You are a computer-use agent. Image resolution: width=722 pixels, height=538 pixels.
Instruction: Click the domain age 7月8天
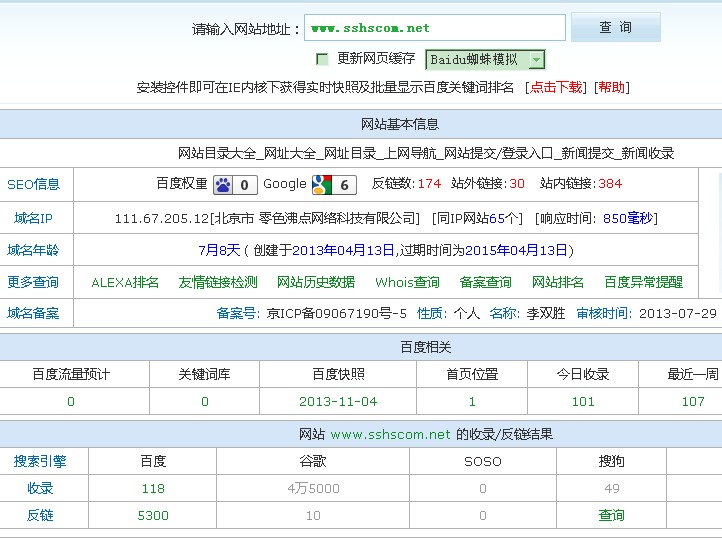(x=219, y=250)
